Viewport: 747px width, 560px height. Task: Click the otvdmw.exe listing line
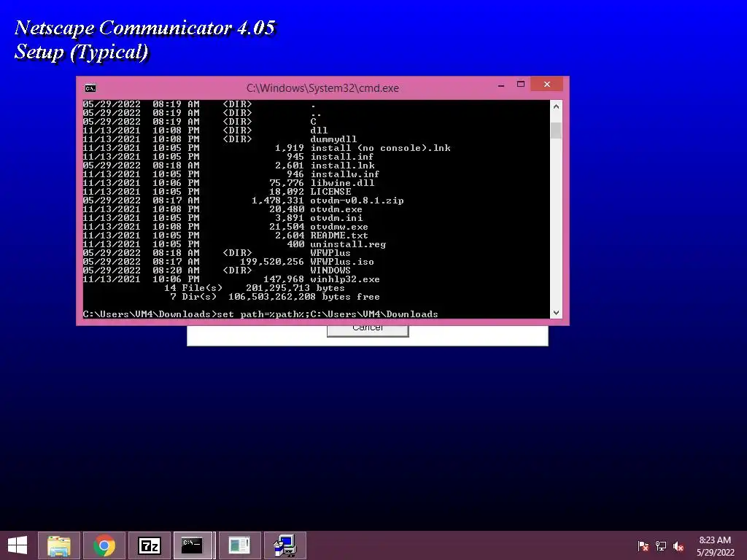click(x=225, y=227)
